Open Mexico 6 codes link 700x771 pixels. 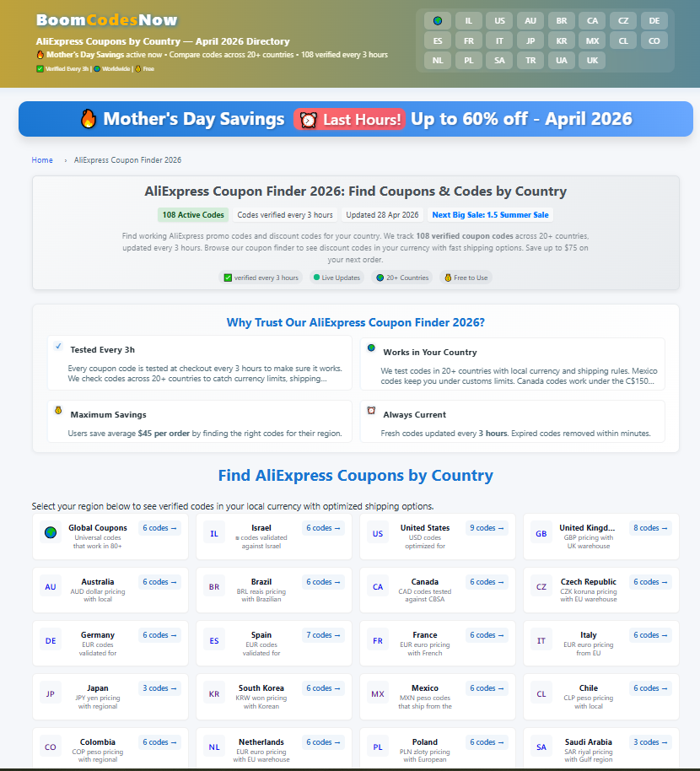tap(487, 688)
